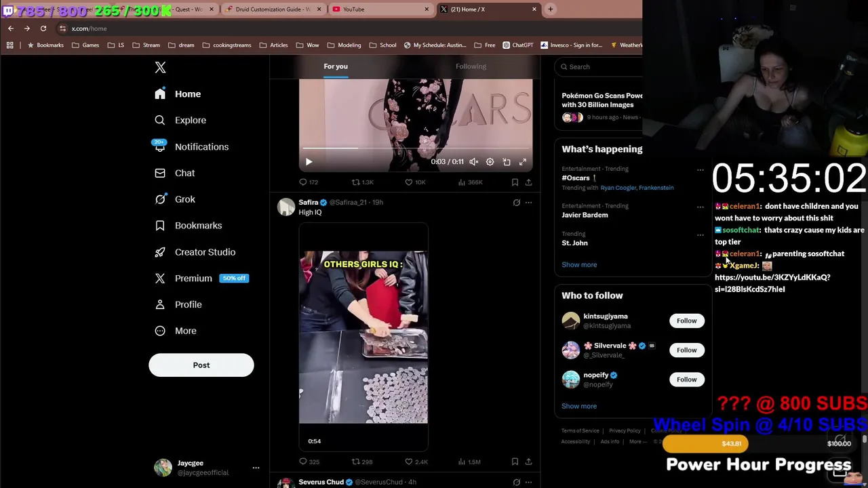Viewport: 868px width, 488px height.
Task: Open Druid Customization Guide tab
Action: point(273,9)
